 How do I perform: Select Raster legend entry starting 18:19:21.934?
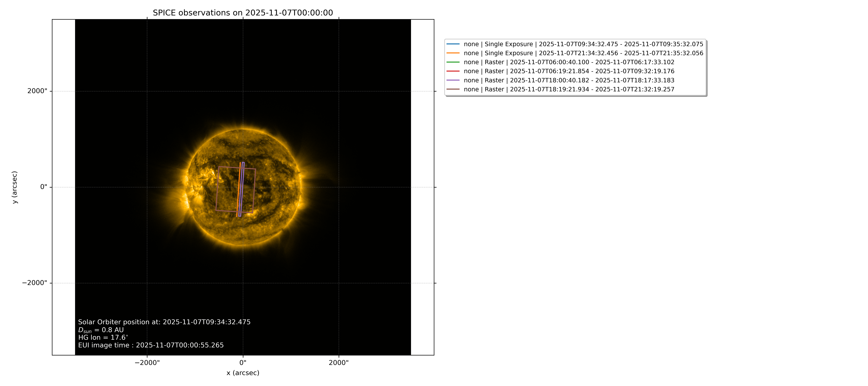(x=569, y=89)
